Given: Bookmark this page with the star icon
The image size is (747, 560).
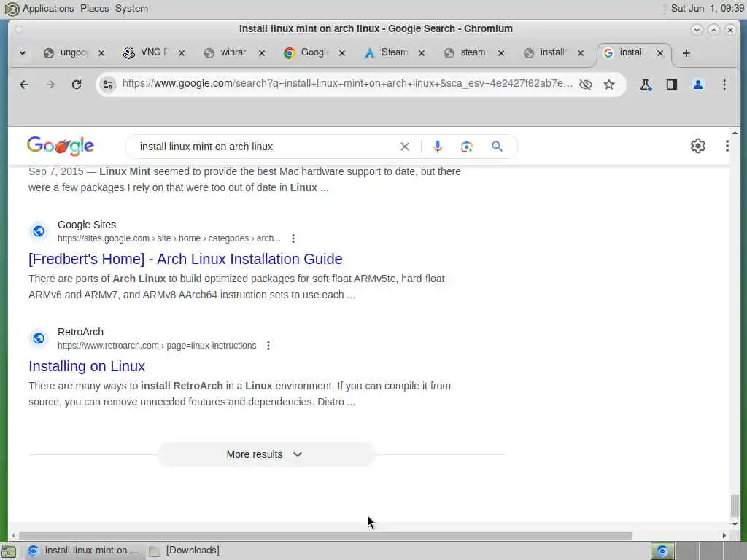Looking at the screenshot, I should (609, 85).
